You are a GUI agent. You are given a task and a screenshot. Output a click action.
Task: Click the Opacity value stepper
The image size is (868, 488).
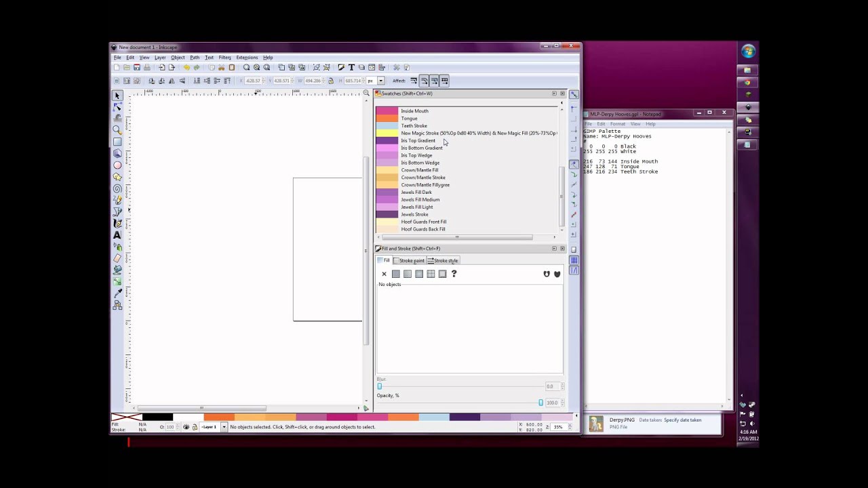[561, 403]
